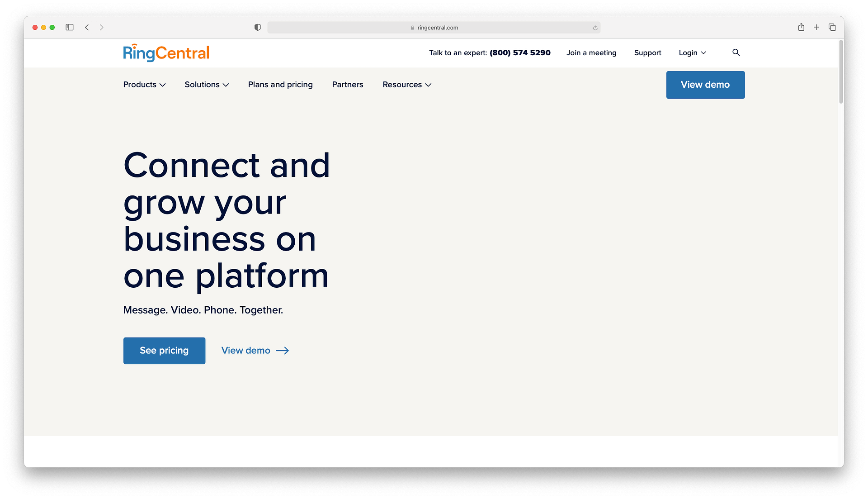Click the See pricing button
The width and height of the screenshot is (868, 499).
pyautogui.click(x=164, y=350)
